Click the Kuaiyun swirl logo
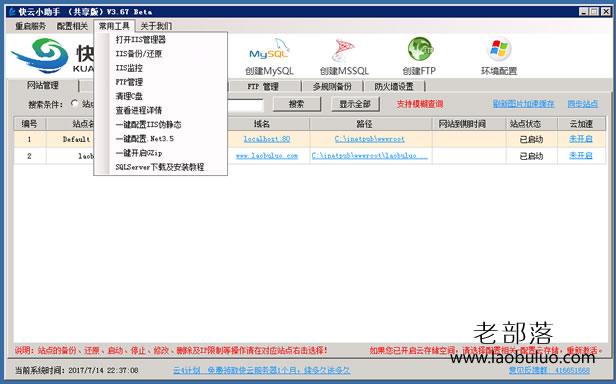Screen dimensions: 616x384 (40, 55)
